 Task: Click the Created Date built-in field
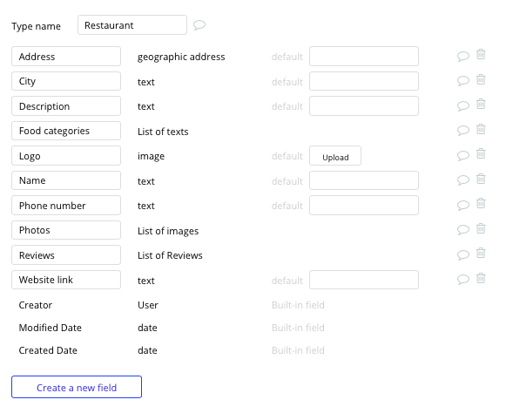pyautogui.click(x=172, y=350)
